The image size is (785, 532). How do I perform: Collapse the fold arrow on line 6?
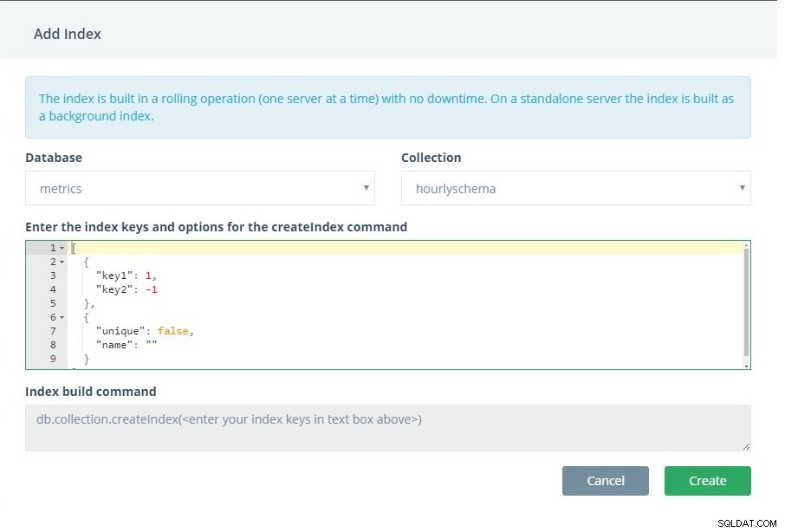coord(62,317)
